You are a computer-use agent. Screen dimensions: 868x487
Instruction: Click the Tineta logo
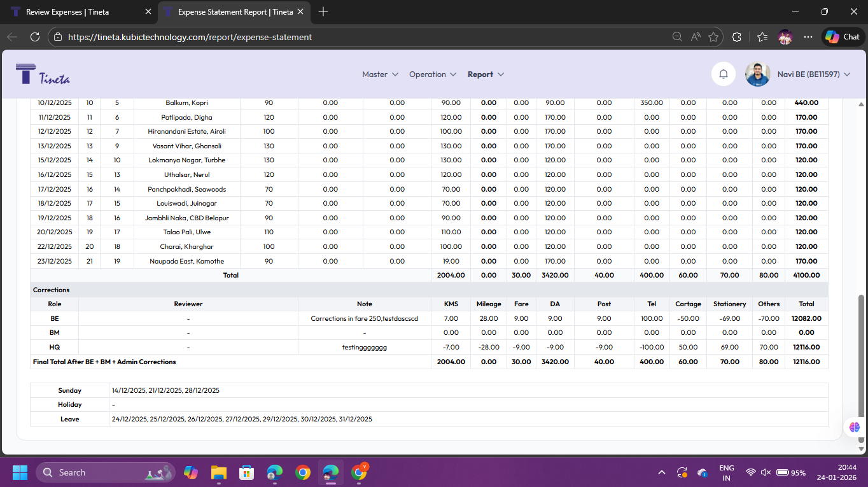pyautogui.click(x=43, y=74)
